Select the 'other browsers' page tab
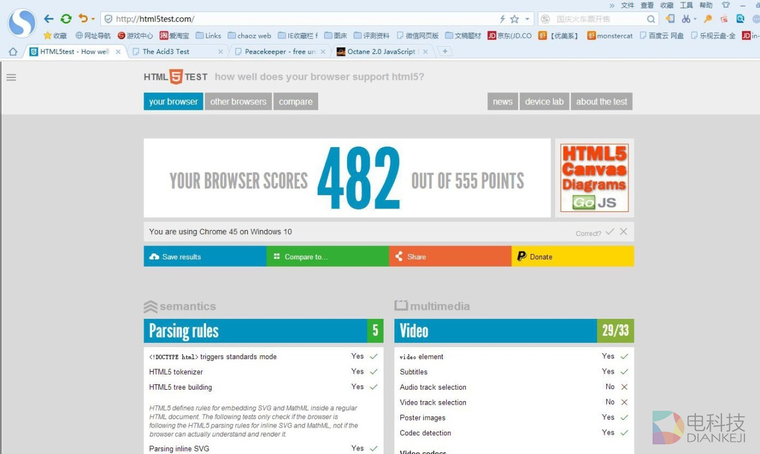Viewport: 760px width, 454px height. point(238,101)
